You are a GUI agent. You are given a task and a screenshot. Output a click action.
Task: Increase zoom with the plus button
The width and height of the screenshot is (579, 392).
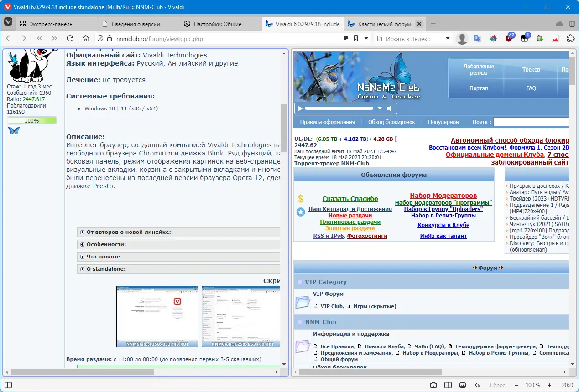[x=549, y=385]
